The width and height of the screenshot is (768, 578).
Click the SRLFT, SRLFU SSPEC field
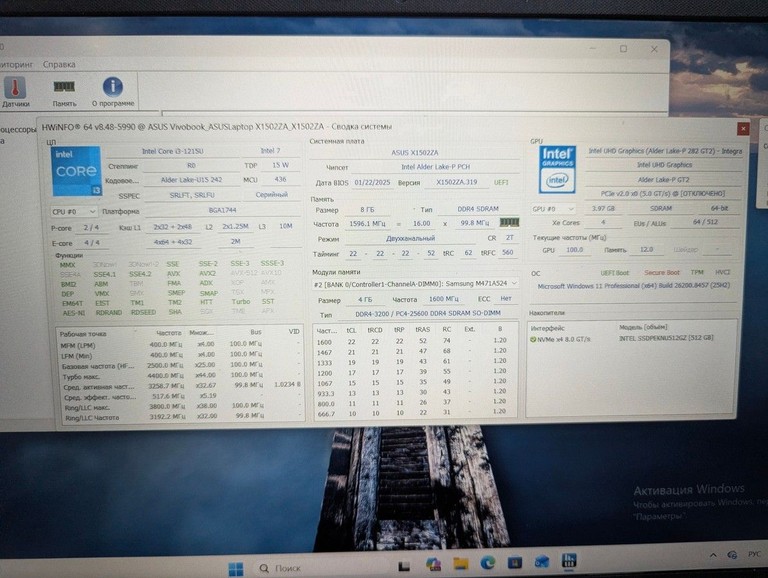(x=192, y=195)
